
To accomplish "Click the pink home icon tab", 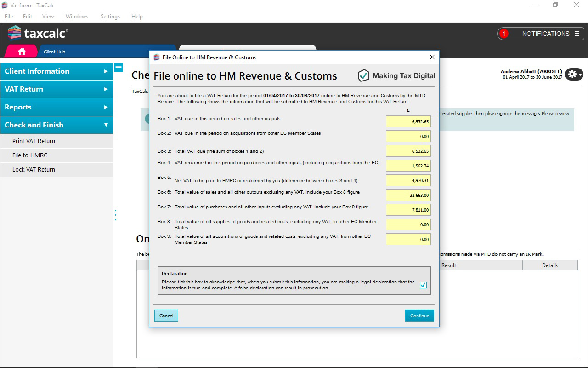I will tap(21, 52).
